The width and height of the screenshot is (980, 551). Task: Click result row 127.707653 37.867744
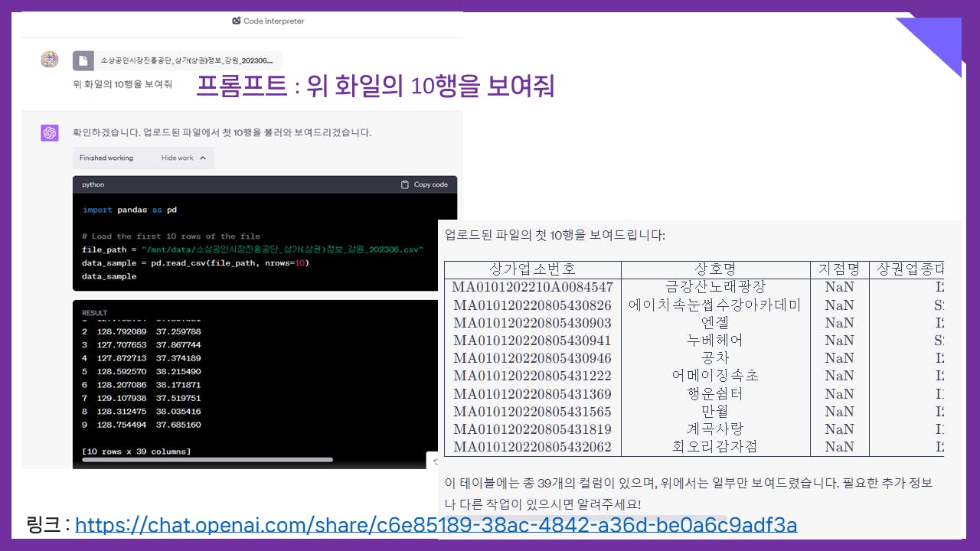tap(141, 345)
